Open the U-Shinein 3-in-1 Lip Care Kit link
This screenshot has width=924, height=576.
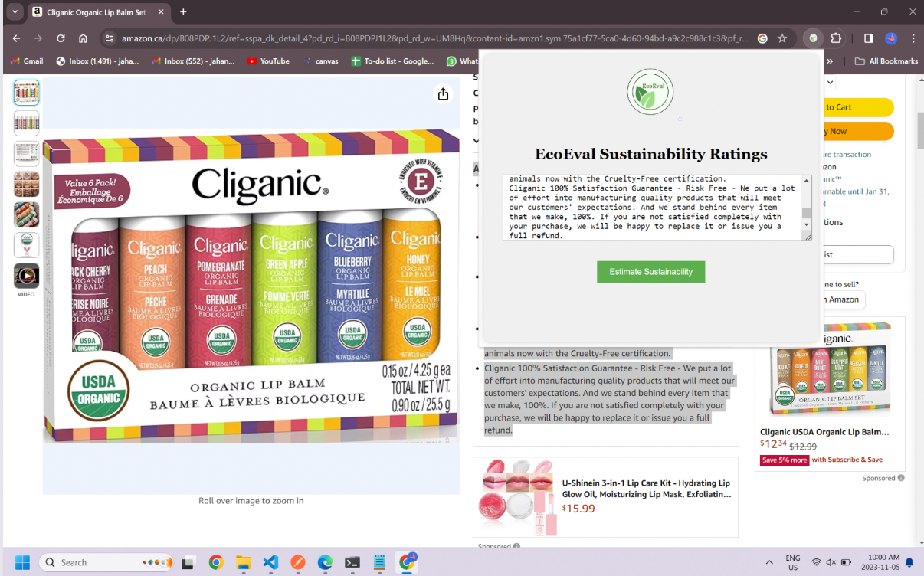coord(647,489)
